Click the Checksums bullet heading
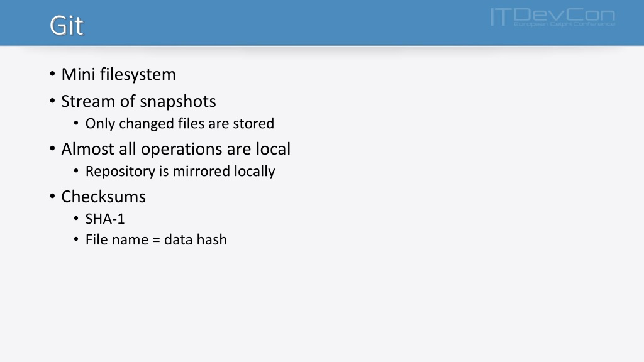The image size is (644, 362). [x=104, y=197]
